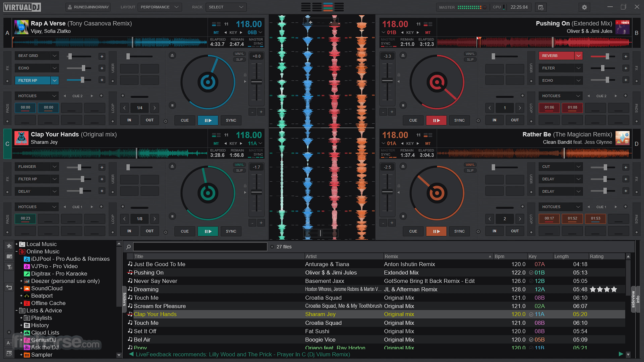This screenshot has height=362, width=644.
Task: Click the search magnifier in the browser
Action: tap(127, 247)
